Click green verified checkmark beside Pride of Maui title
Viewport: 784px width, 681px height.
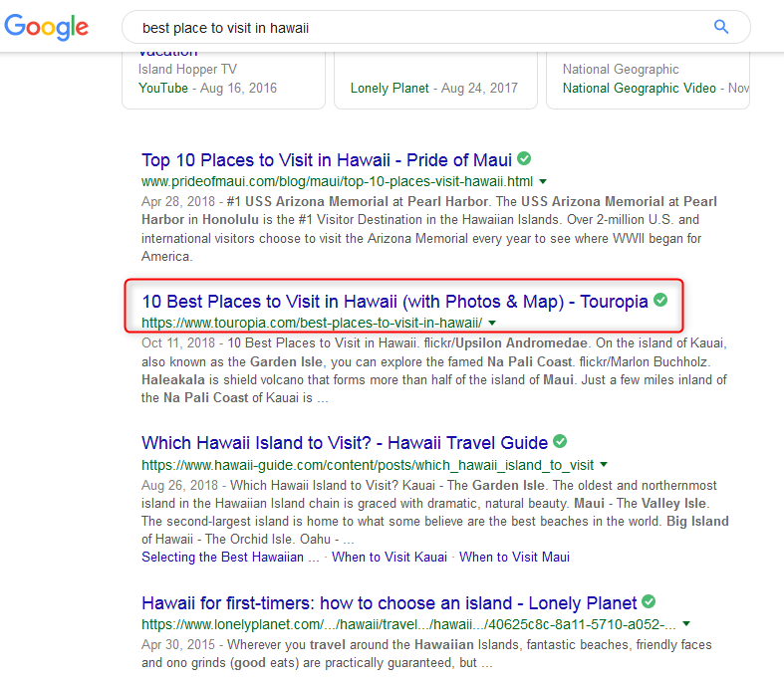point(524,158)
